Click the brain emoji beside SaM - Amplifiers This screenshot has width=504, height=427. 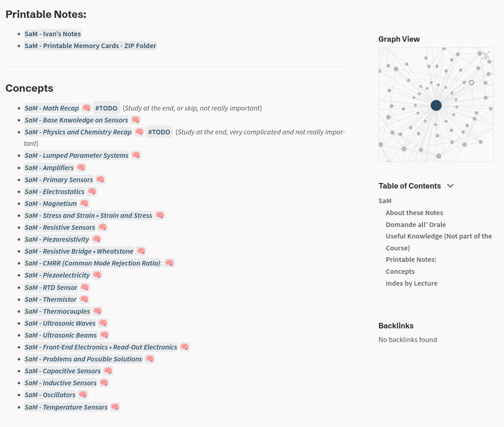click(81, 168)
